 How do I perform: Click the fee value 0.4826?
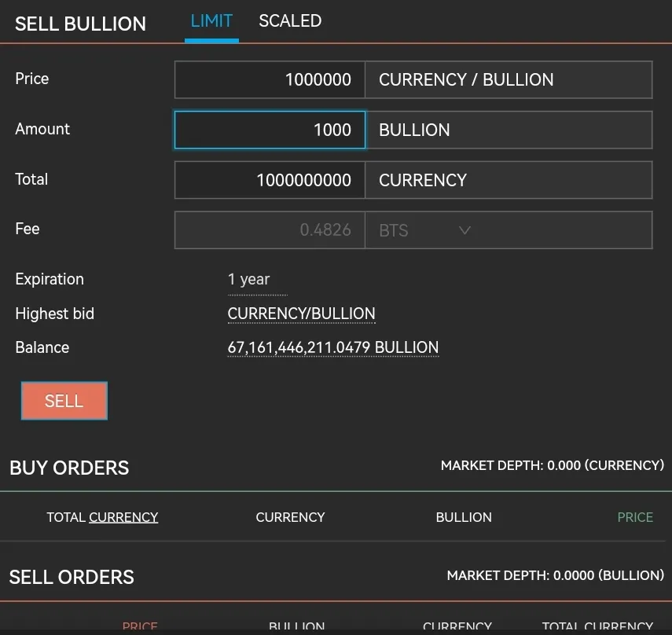(325, 230)
